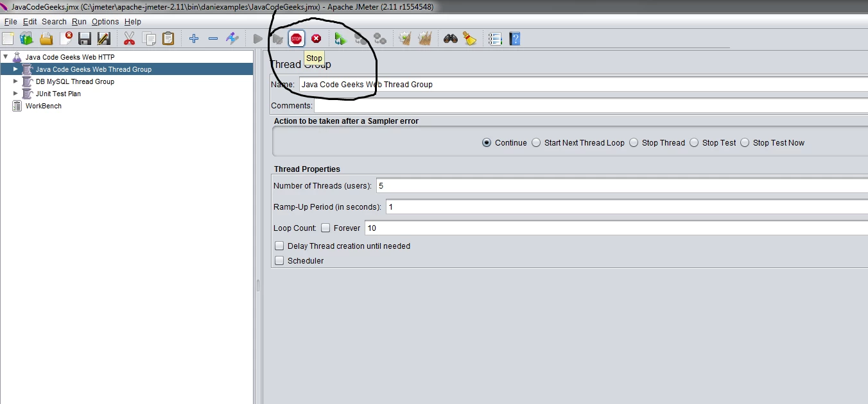This screenshot has width=868, height=404.
Task: Paste from the clipboard icon
Action: coord(168,38)
